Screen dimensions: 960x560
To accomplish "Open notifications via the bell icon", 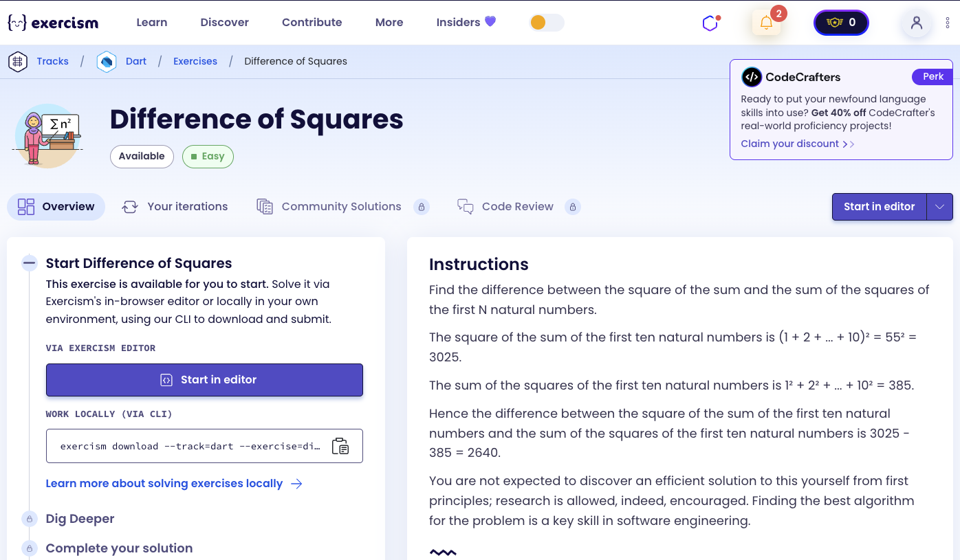I will point(767,22).
